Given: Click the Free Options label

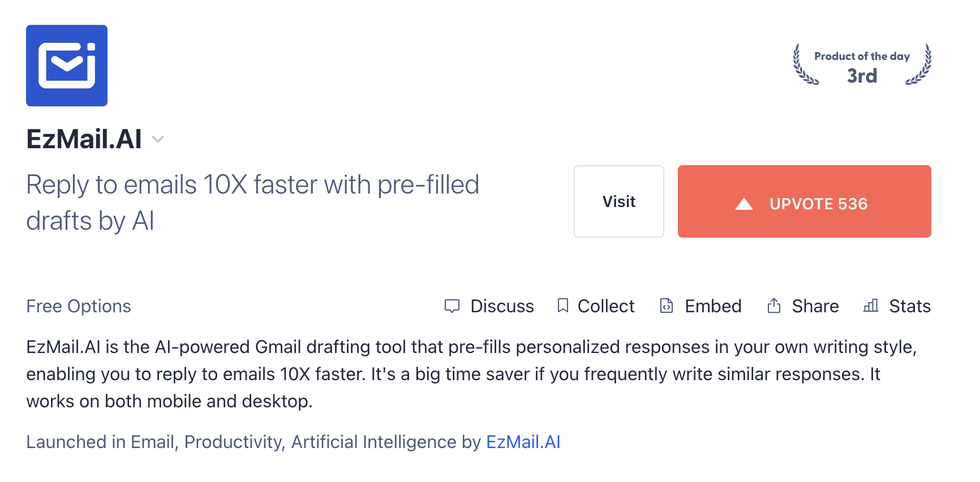Looking at the screenshot, I should tap(79, 306).
